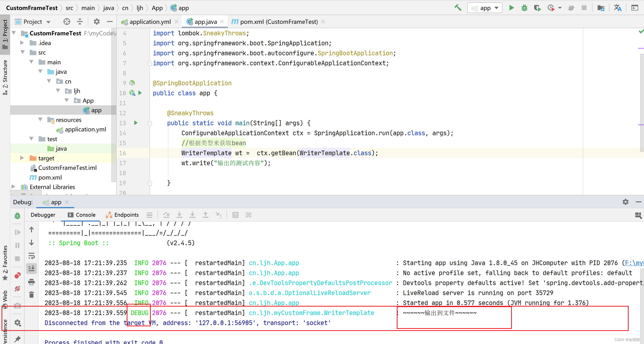Open the 2: Favorites side tab
The image size is (644, 344).
(x=5, y=263)
